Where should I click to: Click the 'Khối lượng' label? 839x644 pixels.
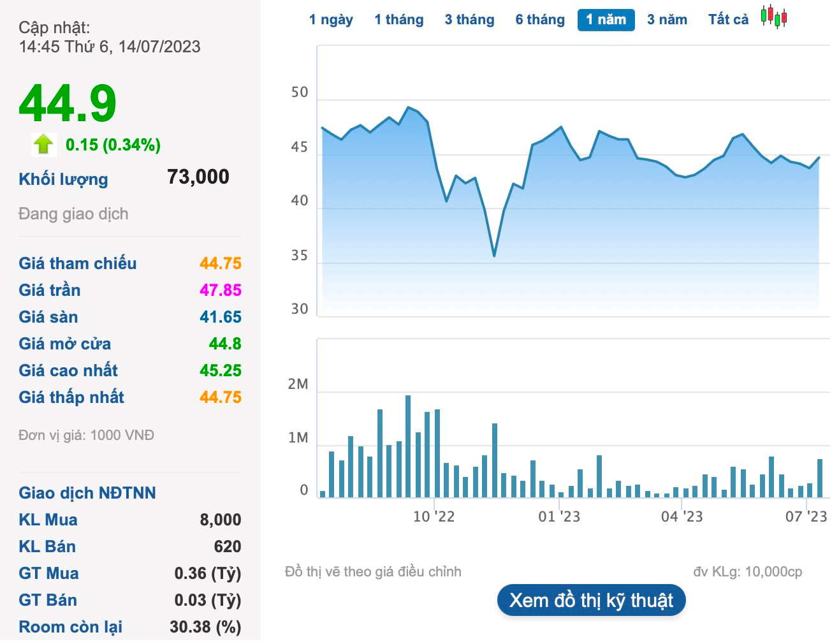pos(63,179)
